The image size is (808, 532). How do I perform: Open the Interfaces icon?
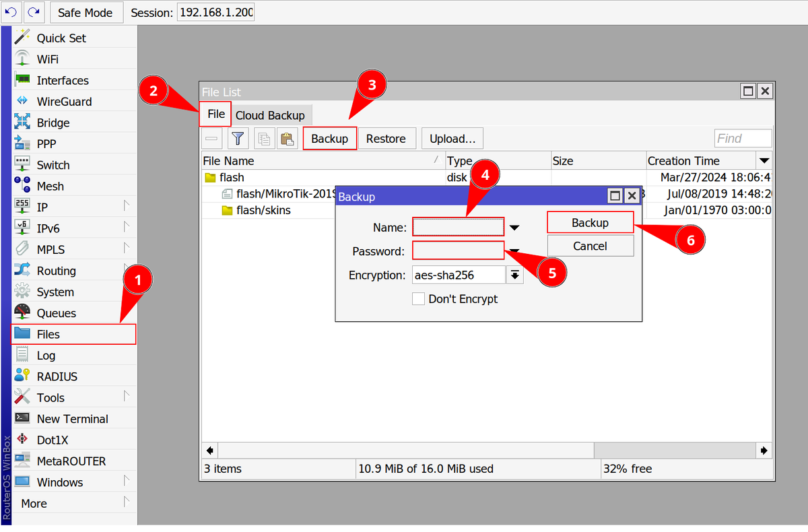tap(23, 80)
